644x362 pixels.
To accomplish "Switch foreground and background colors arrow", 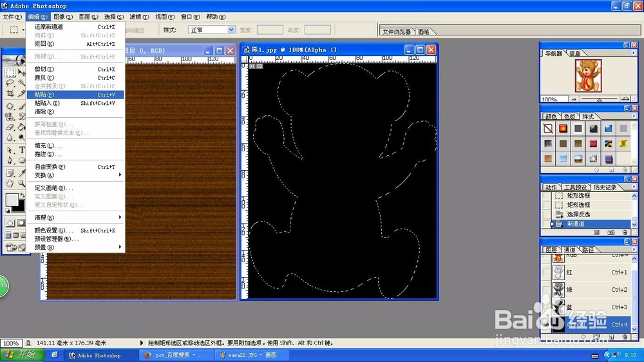I will [23, 195].
